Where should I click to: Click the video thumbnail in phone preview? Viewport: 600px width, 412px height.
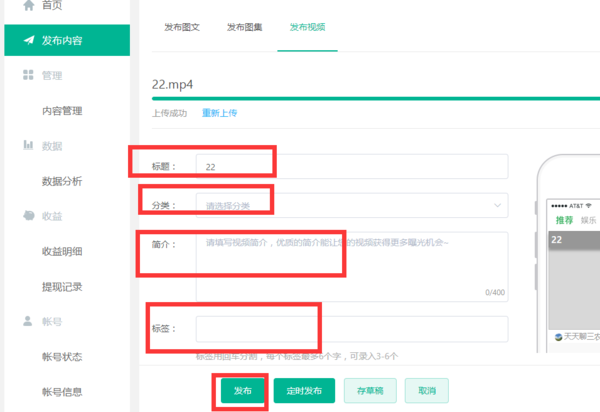[x=574, y=280]
